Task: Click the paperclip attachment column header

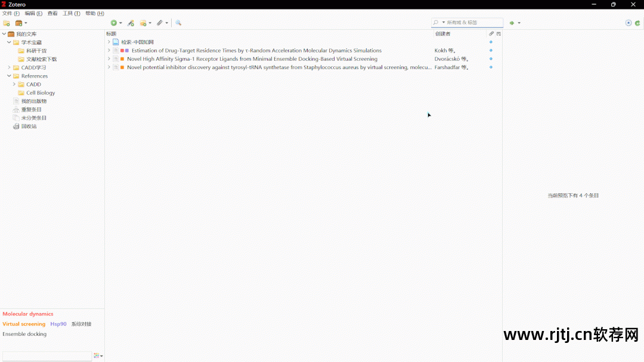Action: pyautogui.click(x=491, y=33)
